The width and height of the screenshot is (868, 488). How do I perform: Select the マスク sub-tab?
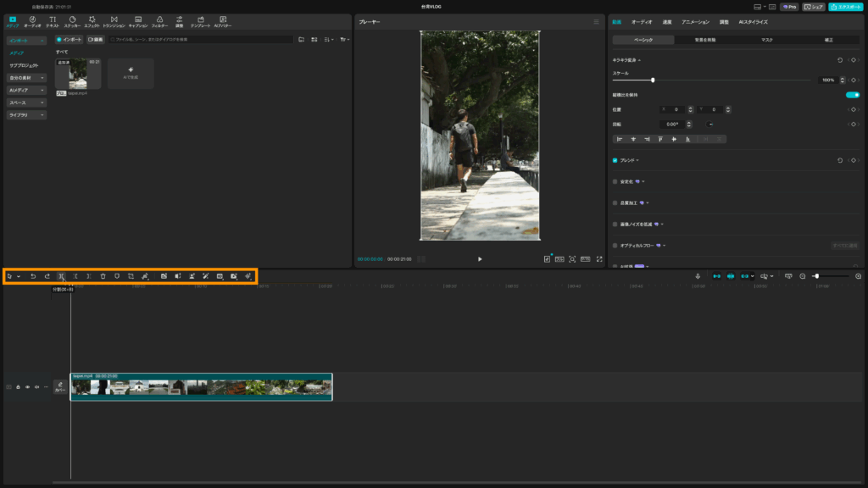(x=766, y=40)
